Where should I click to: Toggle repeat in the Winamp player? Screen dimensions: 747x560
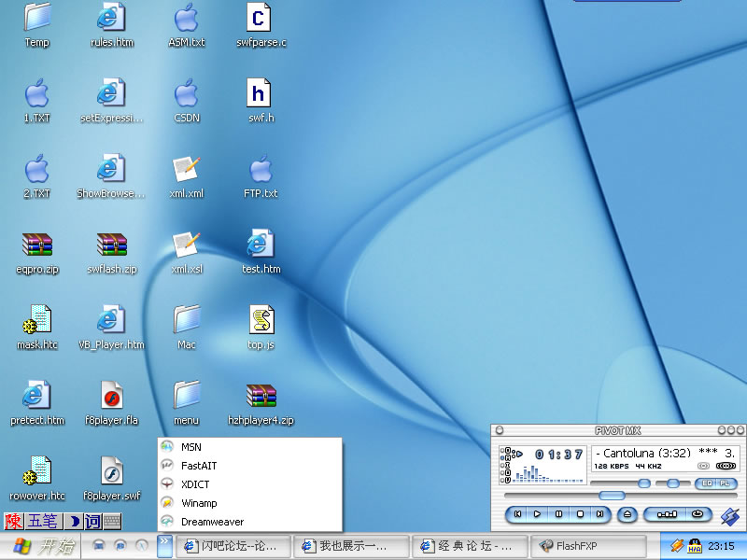pyautogui.click(x=698, y=514)
